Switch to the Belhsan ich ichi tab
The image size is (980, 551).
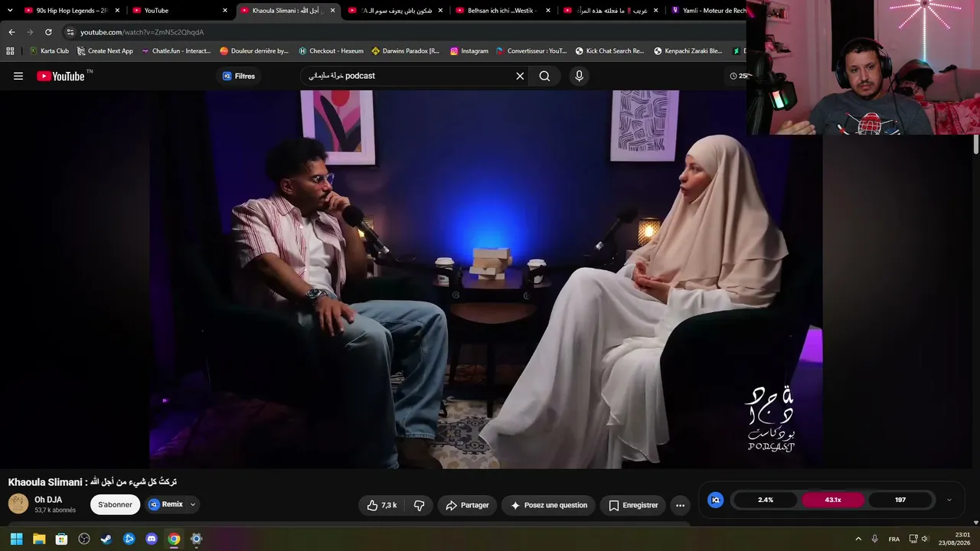point(503,11)
